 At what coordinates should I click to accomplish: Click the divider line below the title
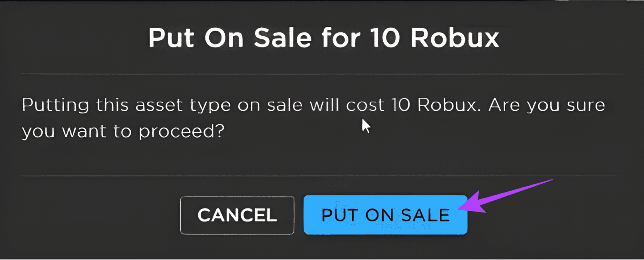point(322,72)
